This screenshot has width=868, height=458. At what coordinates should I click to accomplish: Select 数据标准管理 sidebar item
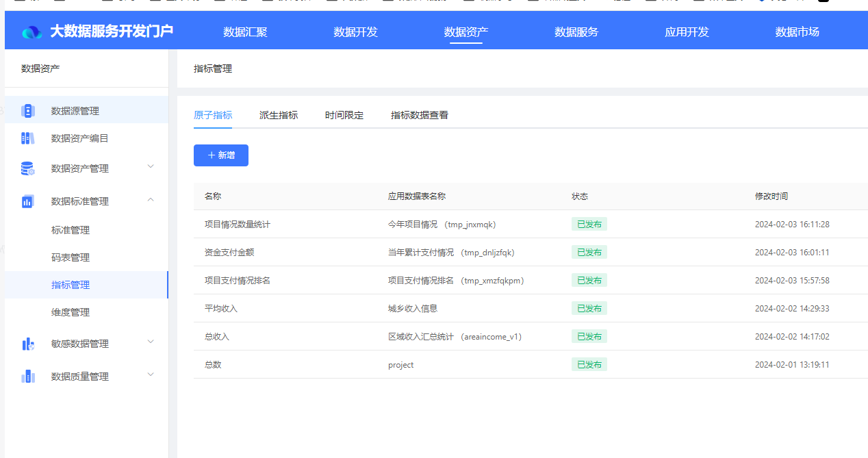click(80, 201)
